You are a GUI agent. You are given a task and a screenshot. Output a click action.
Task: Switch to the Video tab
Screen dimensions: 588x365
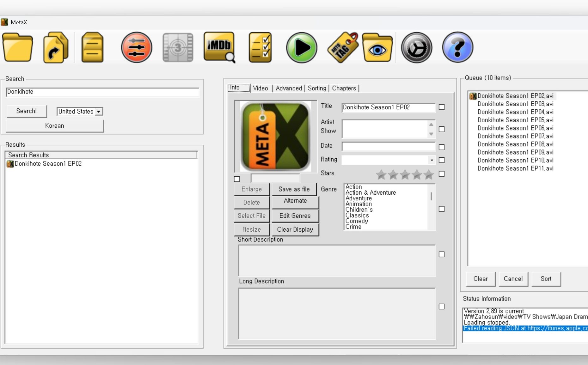click(x=260, y=88)
